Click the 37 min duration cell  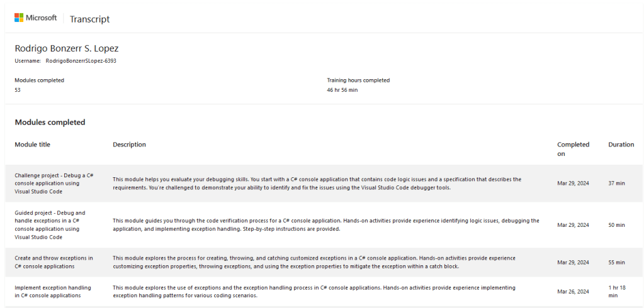(616, 183)
